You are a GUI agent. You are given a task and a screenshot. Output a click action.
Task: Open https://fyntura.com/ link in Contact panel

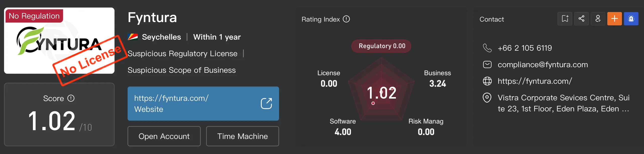(x=535, y=81)
